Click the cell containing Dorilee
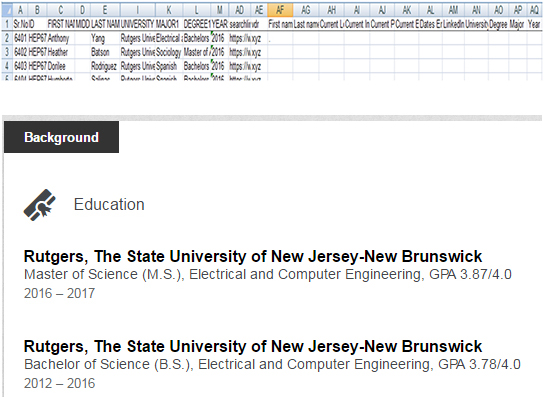The width and height of the screenshot is (544, 397). (x=61, y=66)
